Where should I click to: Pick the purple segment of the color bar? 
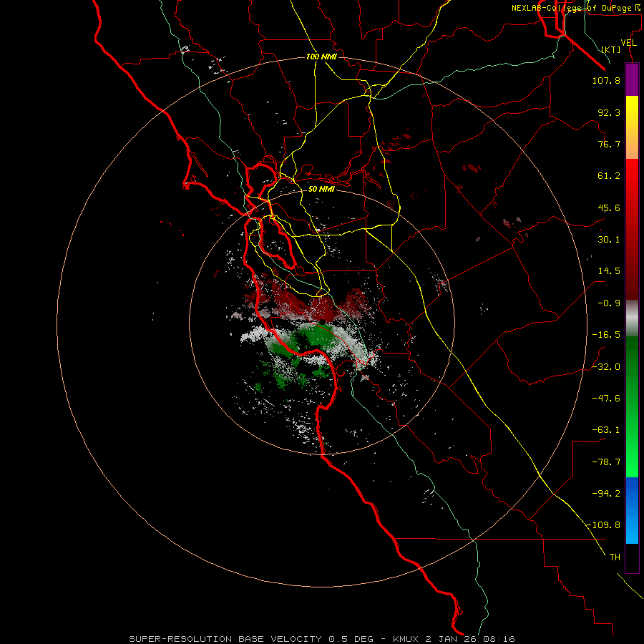click(x=632, y=79)
